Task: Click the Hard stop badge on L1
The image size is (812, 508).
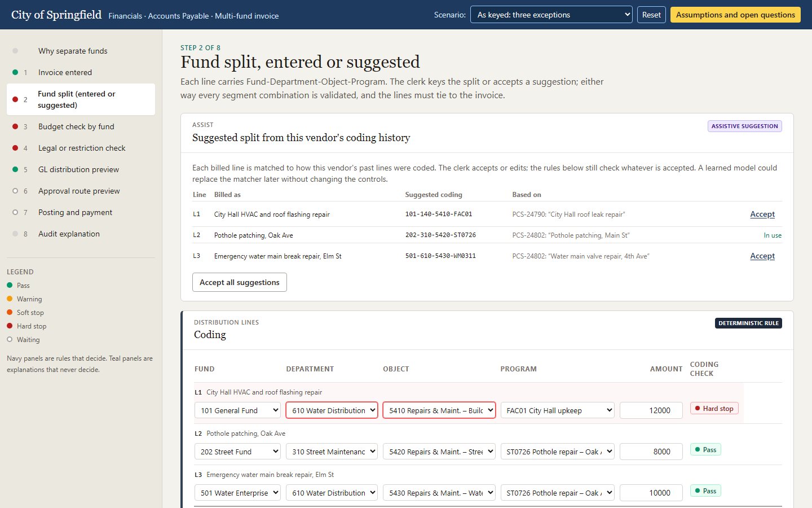Action: click(714, 408)
